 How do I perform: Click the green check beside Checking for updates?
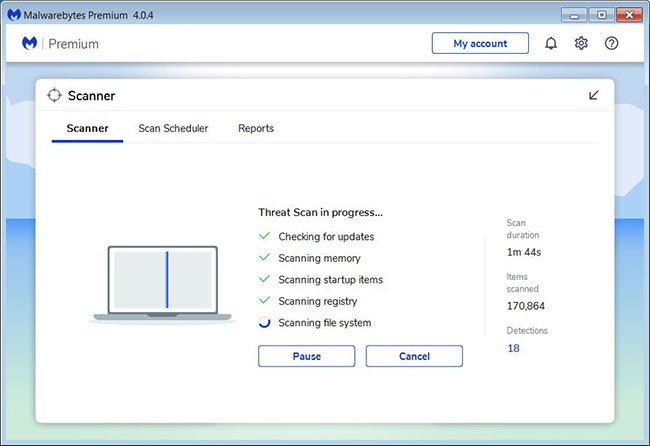click(x=264, y=236)
